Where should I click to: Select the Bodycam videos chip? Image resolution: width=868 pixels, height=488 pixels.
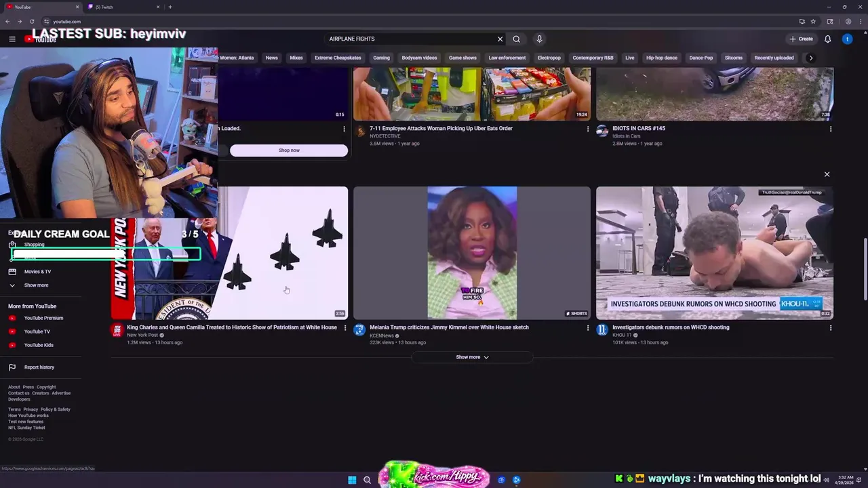[x=419, y=58]
